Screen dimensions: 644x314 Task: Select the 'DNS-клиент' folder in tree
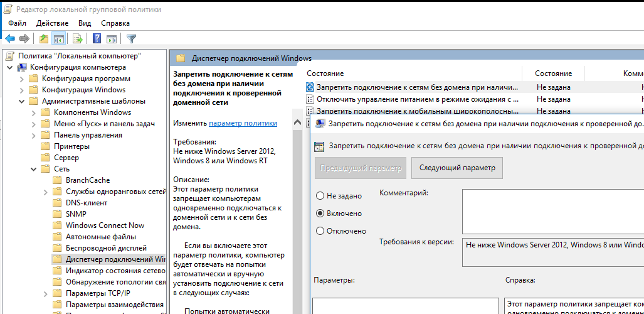coord(87,203)
